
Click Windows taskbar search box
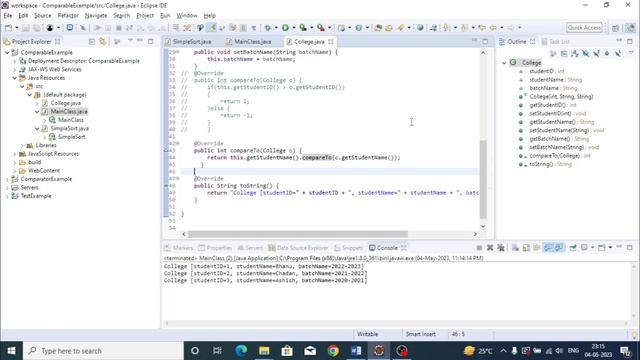click(x=103, y=351)
